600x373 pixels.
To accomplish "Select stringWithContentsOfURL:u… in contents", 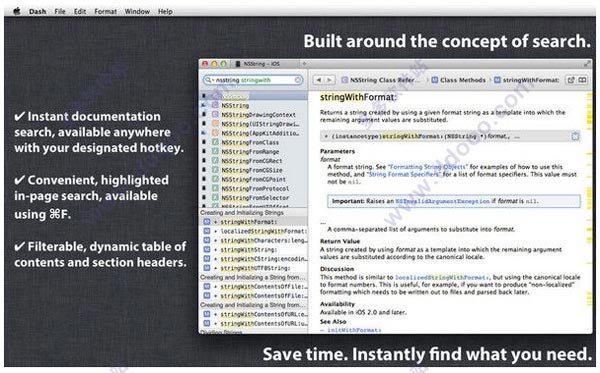I will 253,323.
